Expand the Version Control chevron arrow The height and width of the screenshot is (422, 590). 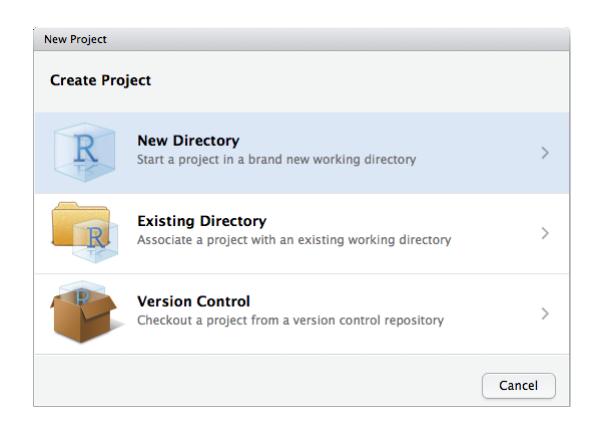click(545, 313)
